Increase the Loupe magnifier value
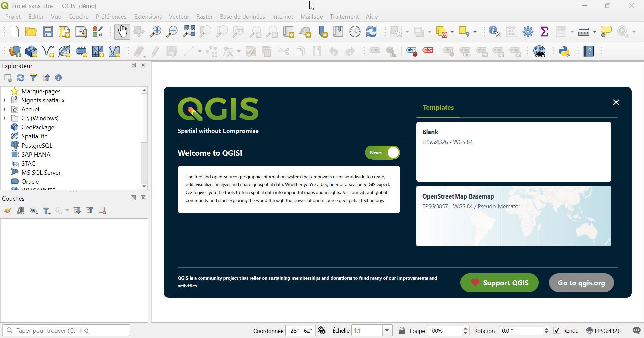Viewport: 644px width, 338px height. point(466,328)
